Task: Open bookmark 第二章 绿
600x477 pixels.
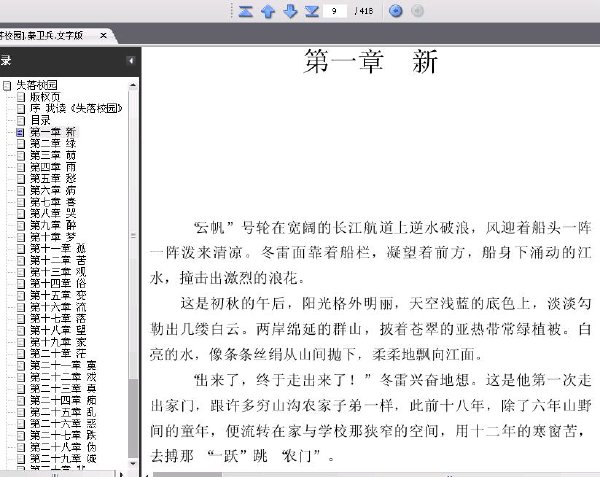Action: 53,144
